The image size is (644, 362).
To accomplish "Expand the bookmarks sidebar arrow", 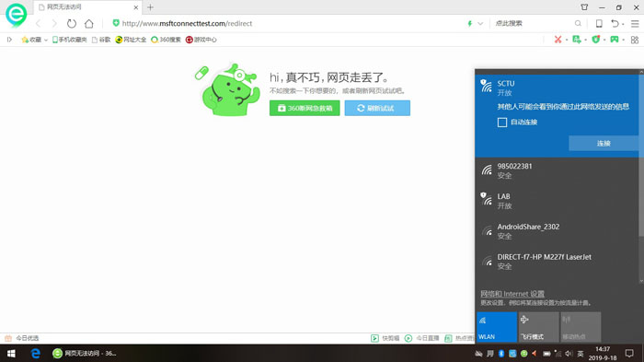I will [9, 40].
